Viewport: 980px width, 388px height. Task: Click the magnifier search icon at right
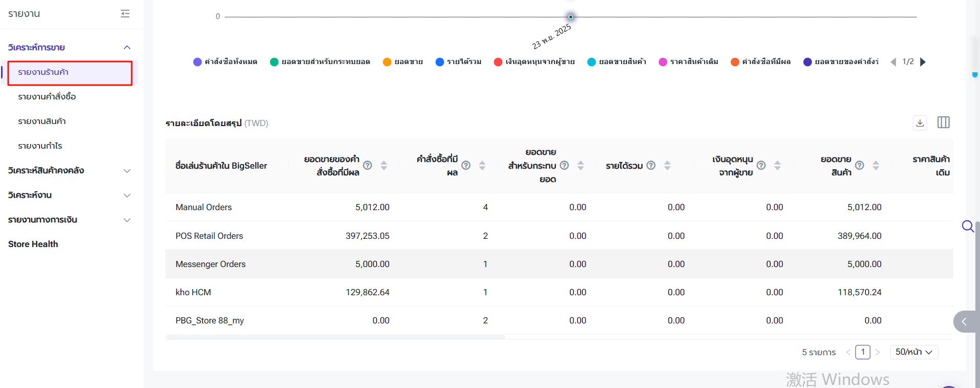(967, 226)
